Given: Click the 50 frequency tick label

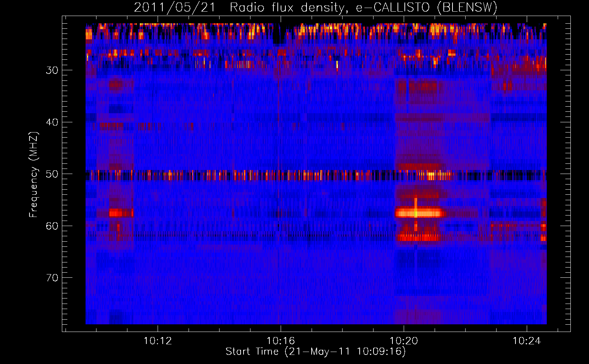Looking at the screenshot, I should [x=52, y=174].
